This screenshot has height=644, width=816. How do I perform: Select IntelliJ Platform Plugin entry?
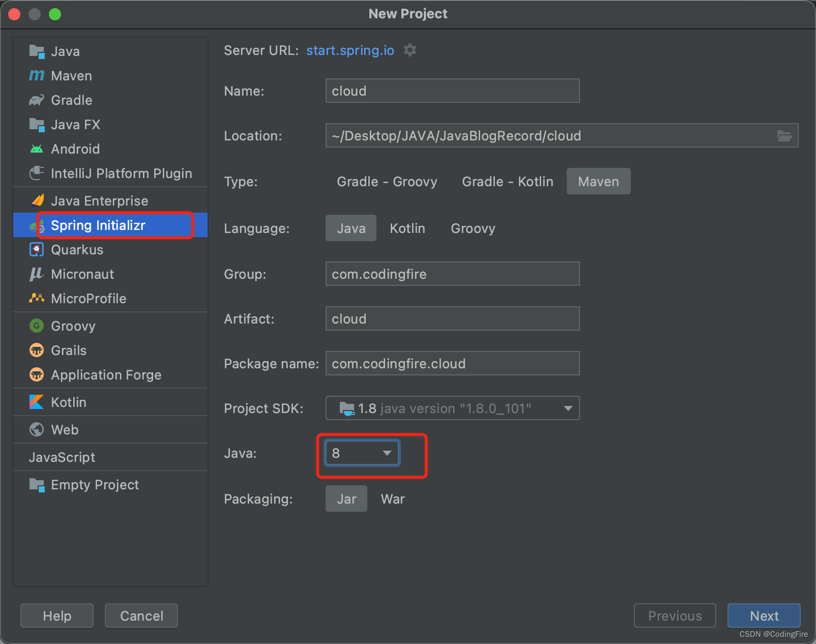click(110, 173)
